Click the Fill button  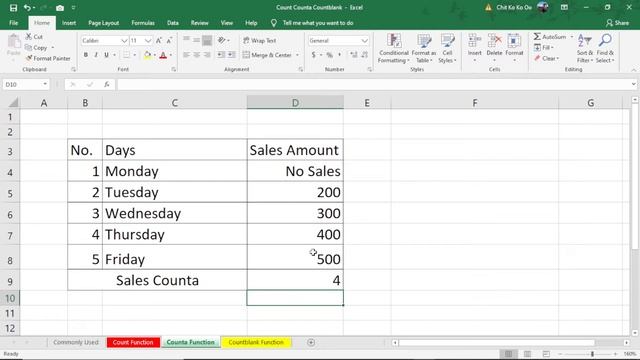pyautogui.click(x=544, y=48)
